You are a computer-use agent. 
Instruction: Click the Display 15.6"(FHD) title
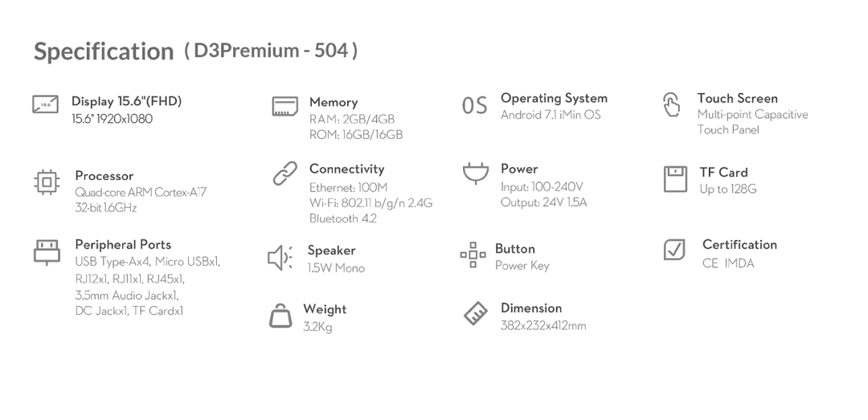tap(126, 101)
